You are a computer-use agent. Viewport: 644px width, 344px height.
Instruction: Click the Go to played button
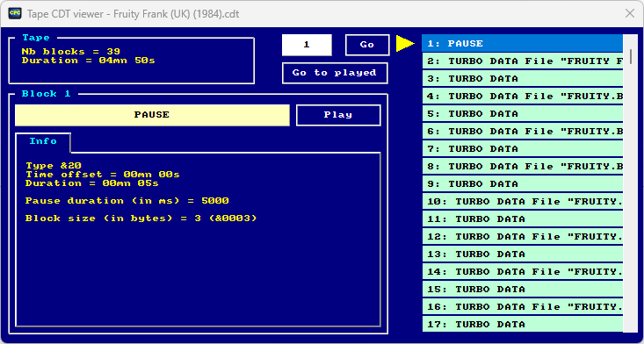pyautogui.click(x=335, y=73)
